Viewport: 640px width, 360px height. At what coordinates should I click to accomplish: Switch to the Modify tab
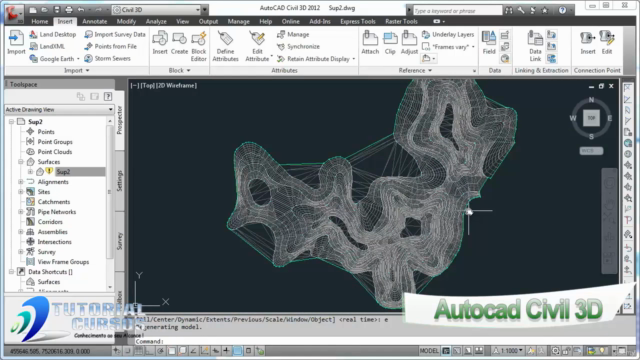point(126,21)
